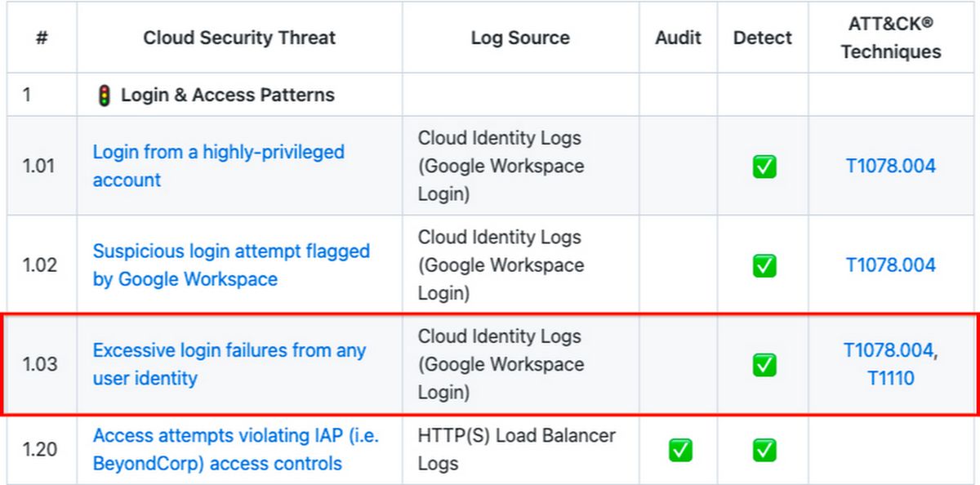Click the 'Detect' column header
The width and height of the screenshot is (980, 485).
pyautogui.click(x=763, y=38)
